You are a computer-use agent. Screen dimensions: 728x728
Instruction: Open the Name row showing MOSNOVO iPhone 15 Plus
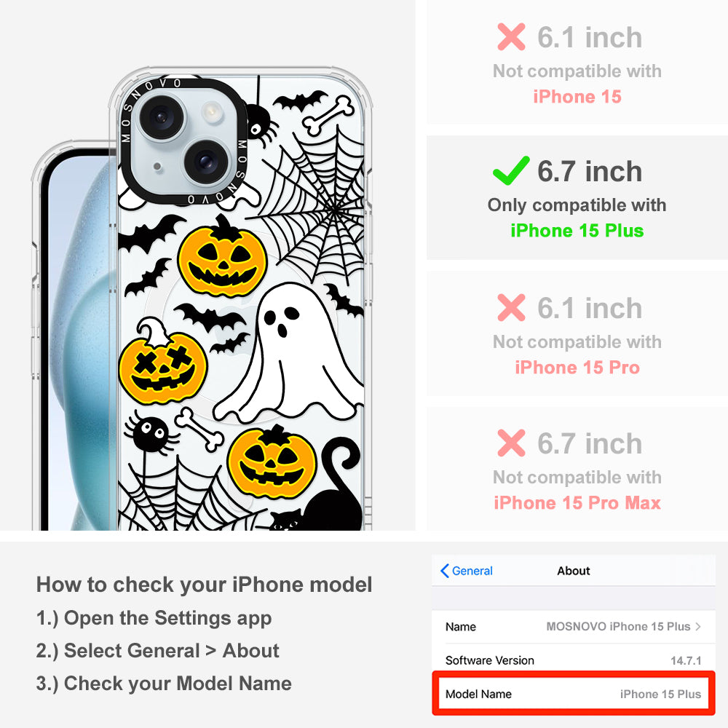(574, 626)
